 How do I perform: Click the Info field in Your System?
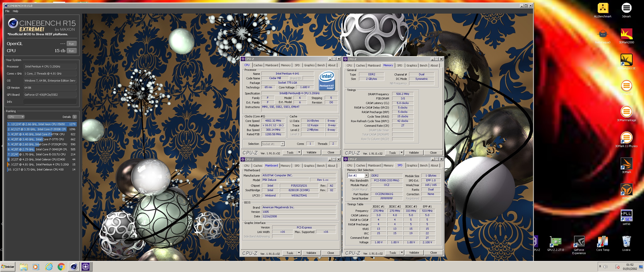click(x=50, y=102)
